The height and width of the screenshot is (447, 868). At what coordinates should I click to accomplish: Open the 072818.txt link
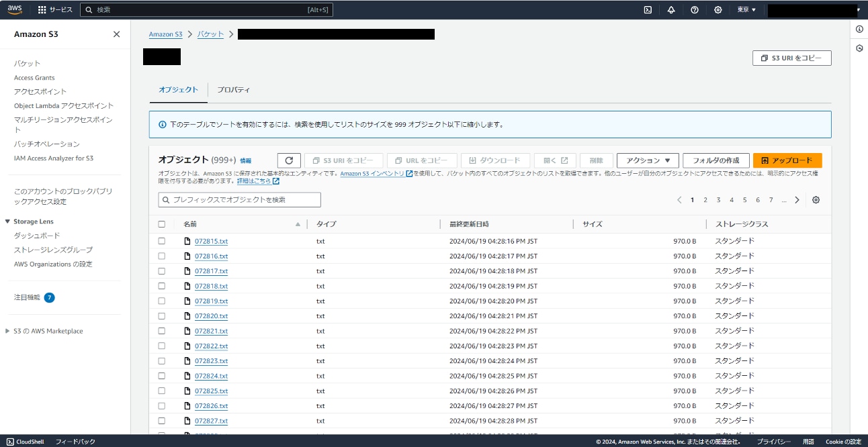(211, 286)
